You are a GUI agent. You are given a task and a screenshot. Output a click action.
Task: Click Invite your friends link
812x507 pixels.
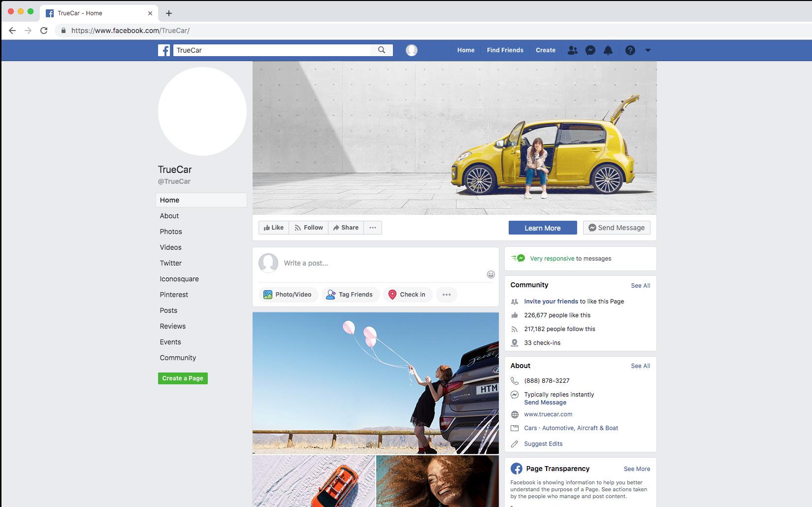pos(551,302)
